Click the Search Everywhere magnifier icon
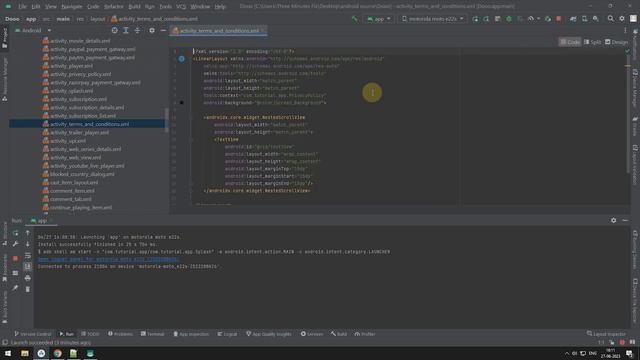 tap(610, 19)
